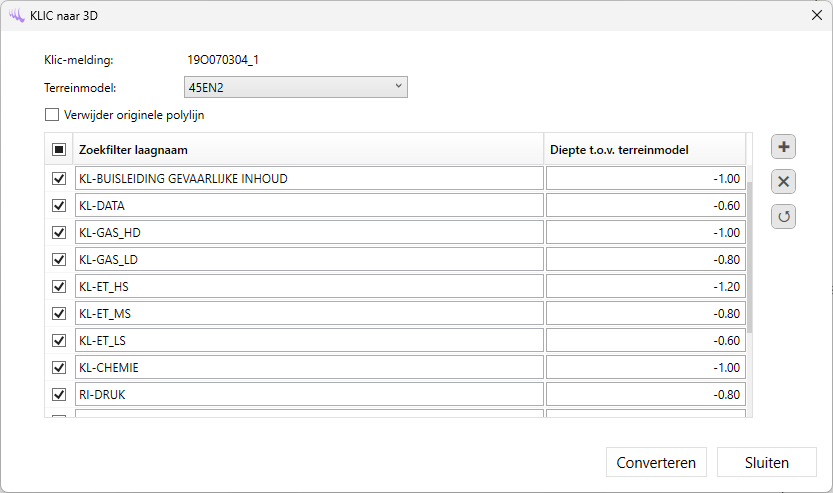Open the Terreinmodel dropdown
The height and width of the screenshot is (493, 833).
click(296, 87)
